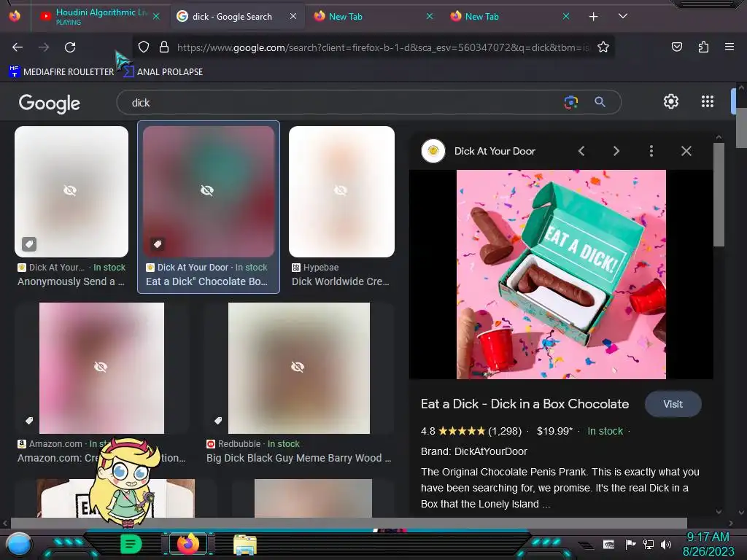
Task: Open the large product photo in preview panel
Action: click(x=561, y=274)
